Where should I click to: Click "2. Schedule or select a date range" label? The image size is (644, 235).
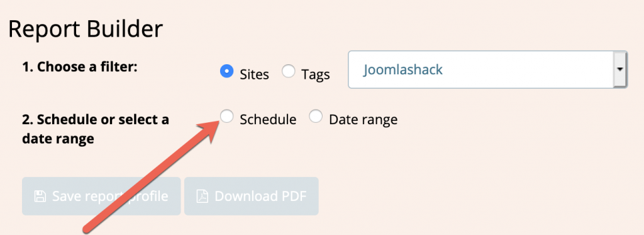tap(96, 129)
